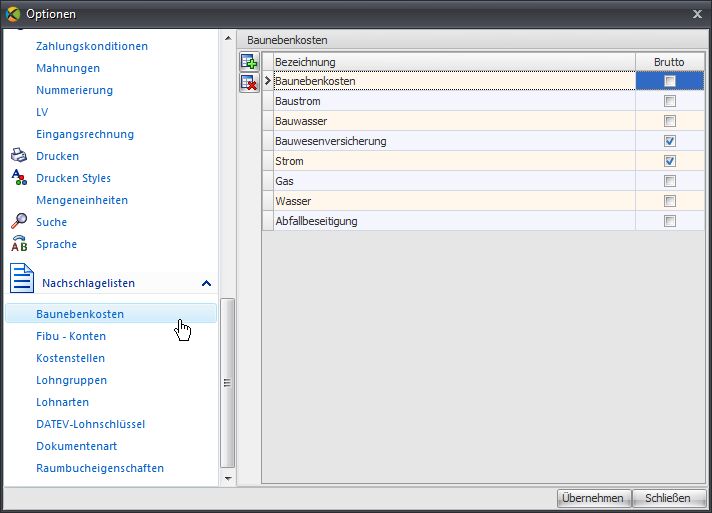712x513 pixels.
Task: Select the Bauwasser table cell
Action: point(454,121)
